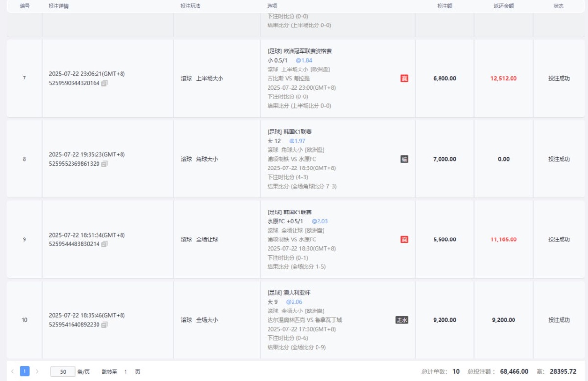This screenshot has height=381, width=588.
Task: Copy order number 5259541640892230
Action: click(105, 325)
